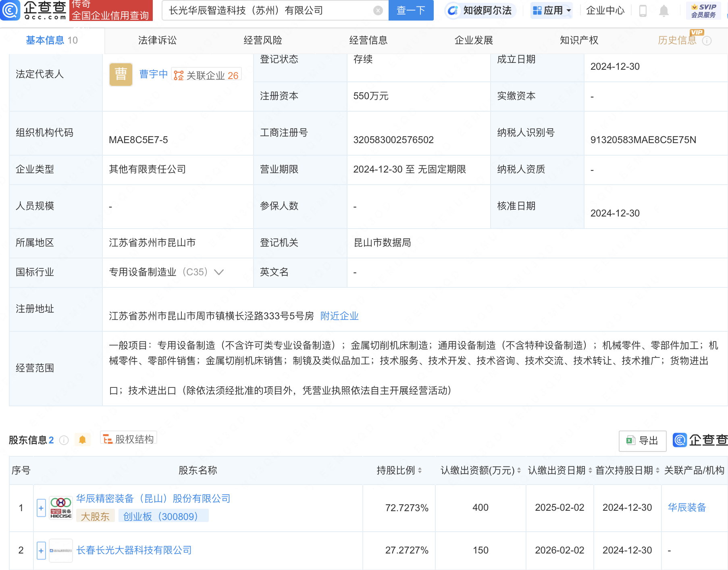Expand row for 长春长光大器科技 shareholder
The image size is (728, 570).
click(41, 551)
